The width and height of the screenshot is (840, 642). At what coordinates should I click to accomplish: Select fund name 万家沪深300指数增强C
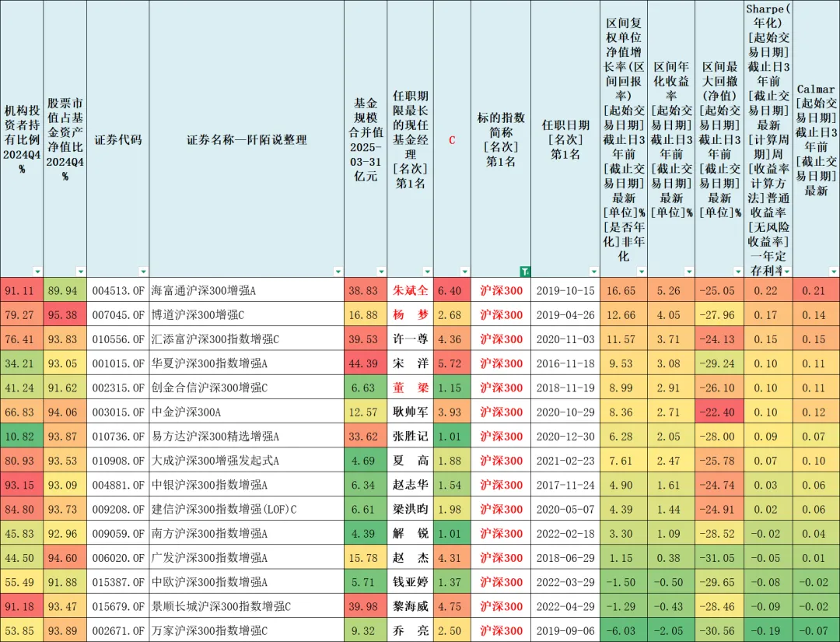point(209,631)
